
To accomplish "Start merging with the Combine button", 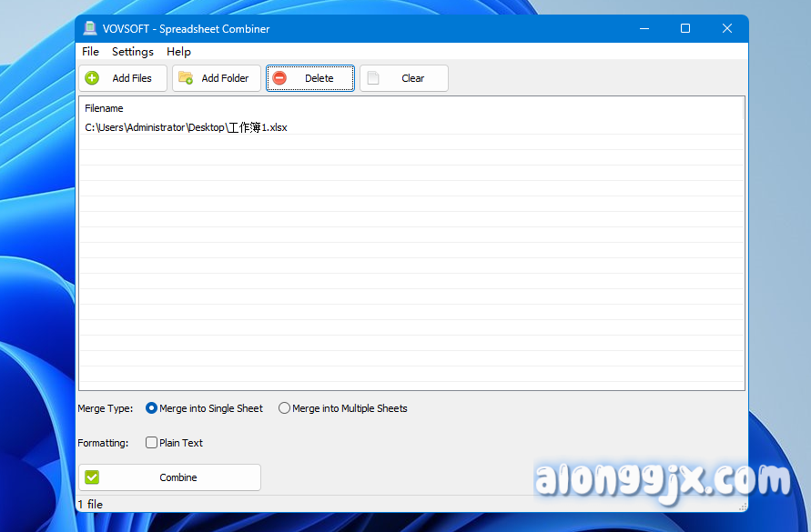I will click(x=169, y=477).
